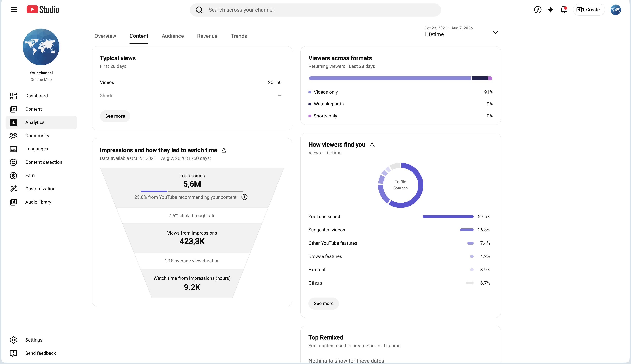Viewport: 631px width, 364px height.
Task: Click the YouTube search traffic bar
Action: (448, 216)
